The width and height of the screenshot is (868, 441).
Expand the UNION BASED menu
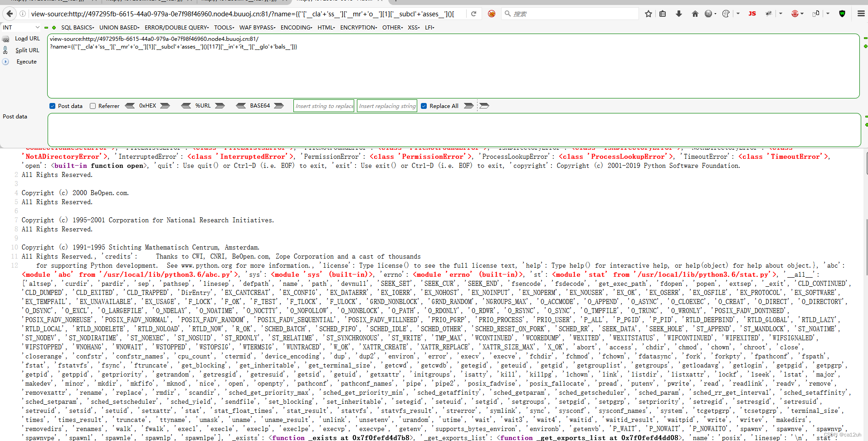[x=119, y=28]
